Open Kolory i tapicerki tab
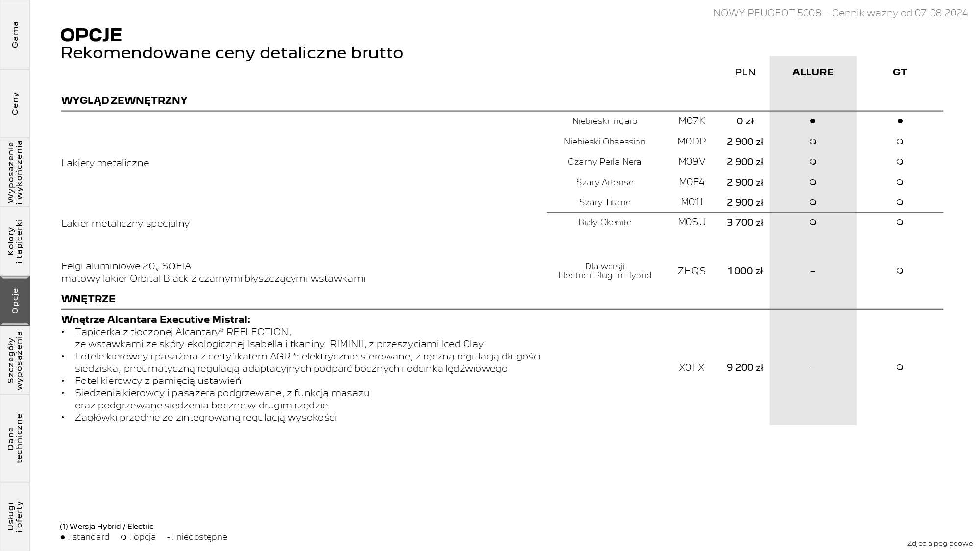This screenshot has width=980, height=551. [x=15, y=241]
